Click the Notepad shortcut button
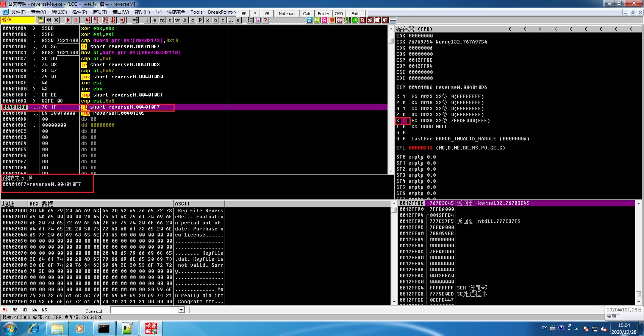This screenshot has width=644, height=336. click(x=286, y=14)
